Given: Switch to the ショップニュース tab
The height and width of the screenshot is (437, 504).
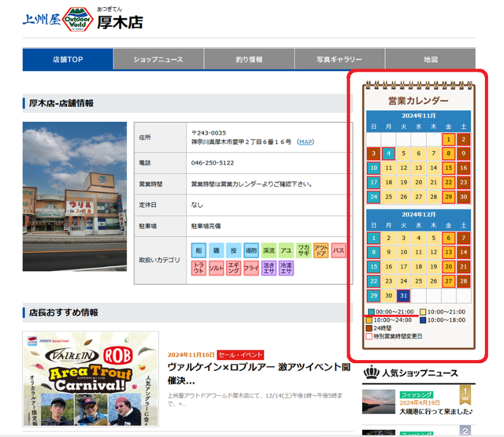Looking at the screenshot, I should (158, 60).
